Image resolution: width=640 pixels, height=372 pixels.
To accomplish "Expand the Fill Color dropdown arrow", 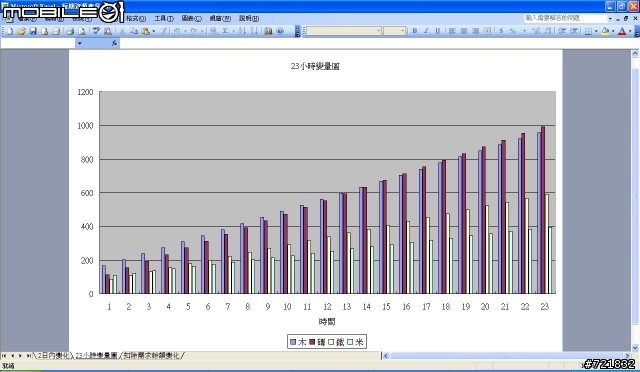I will [x=613, y=31].
